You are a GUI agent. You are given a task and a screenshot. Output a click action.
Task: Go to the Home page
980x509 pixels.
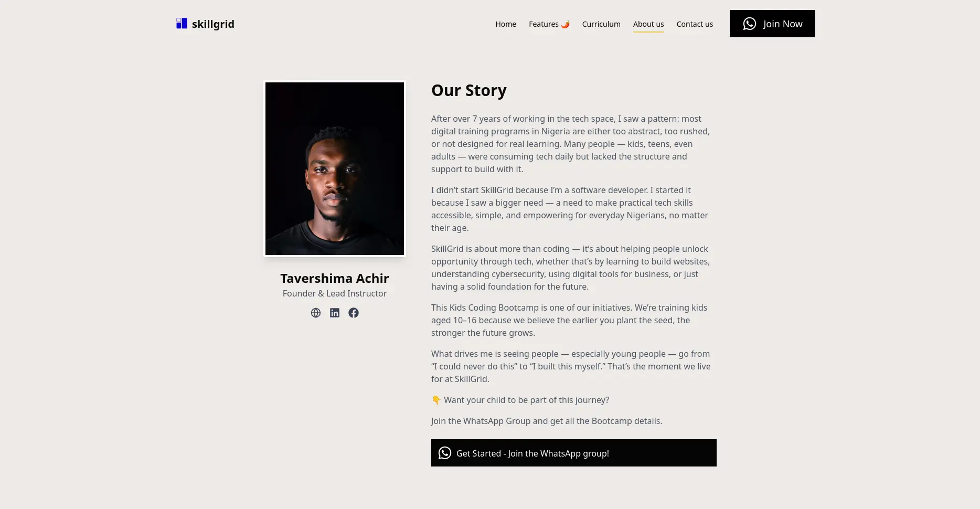[506, 24]
